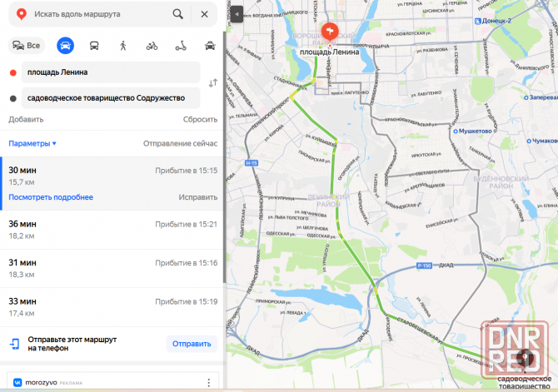Screen dimensions: 558x392
Task: Open Посмотреть подробнее route details
Action: (x=51, y=197)
